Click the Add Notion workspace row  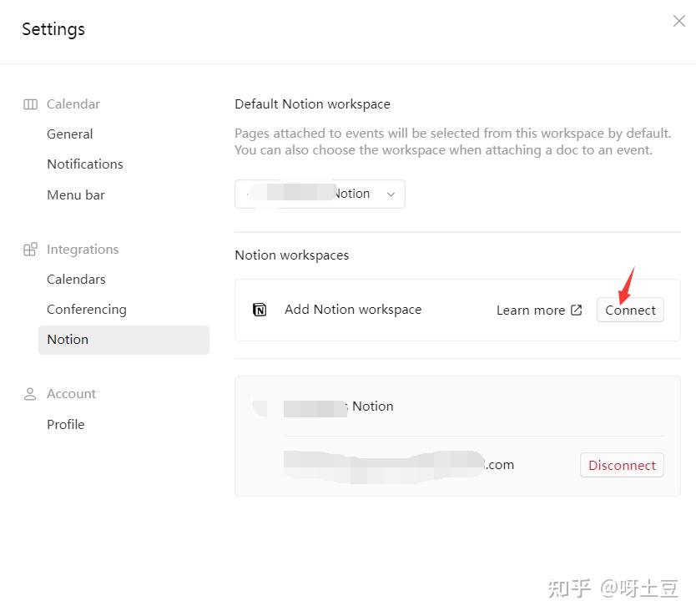352,309
